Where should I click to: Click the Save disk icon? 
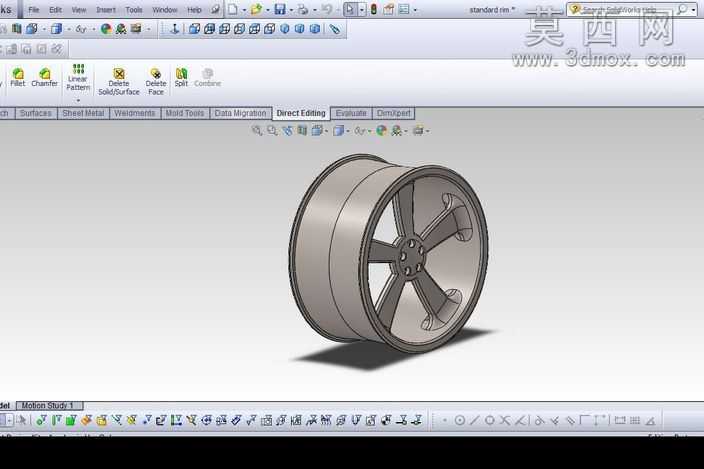click(x=280, y=9)
